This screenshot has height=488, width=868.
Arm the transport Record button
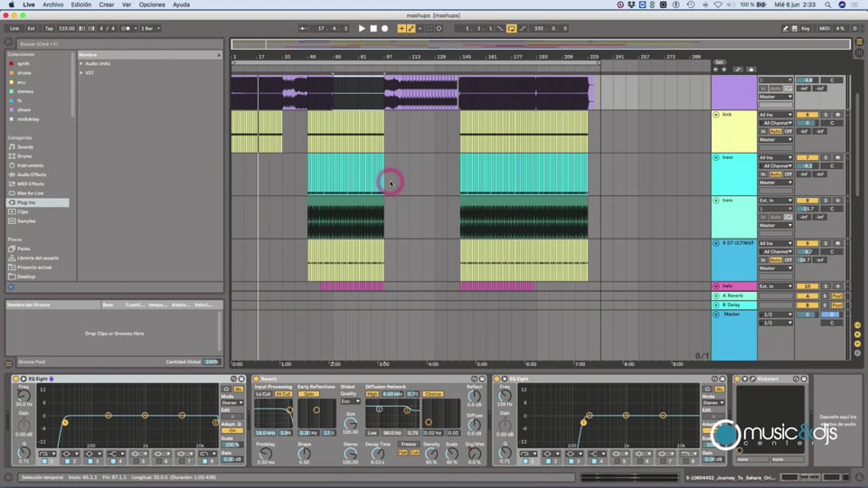[x=385, y=28]
